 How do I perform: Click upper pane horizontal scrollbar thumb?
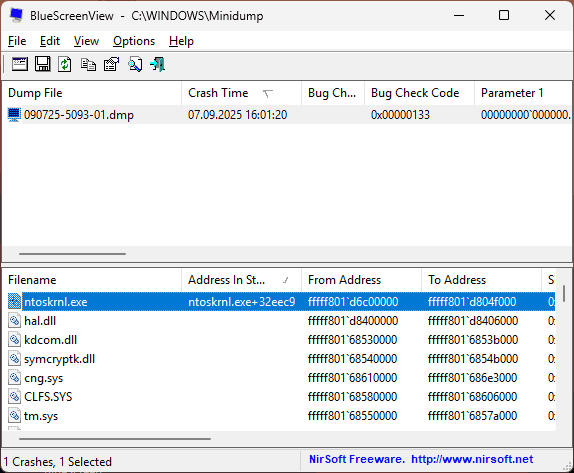tap(72, 253)
